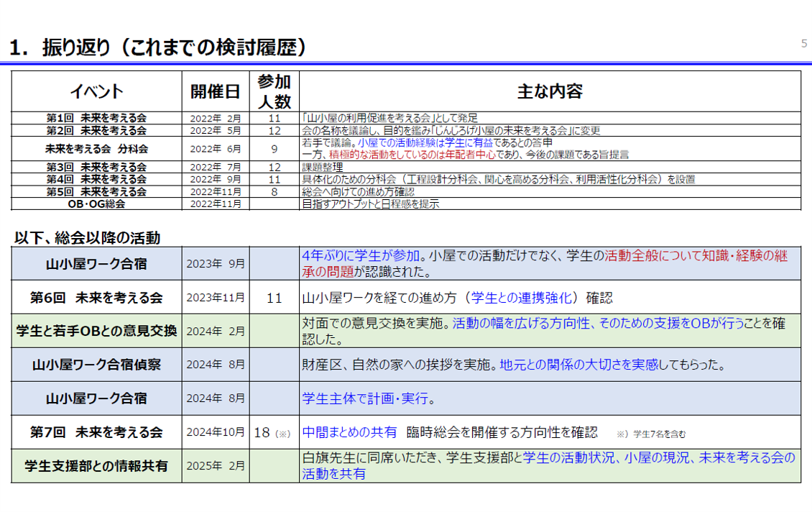Select participant count 11 in the 第6回 row

(x=274, y=298)
